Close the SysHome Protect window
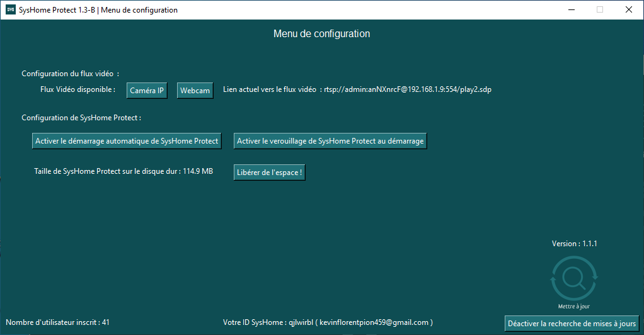The image size is (644, 335). pyautogui.click(x=628, y=10)
